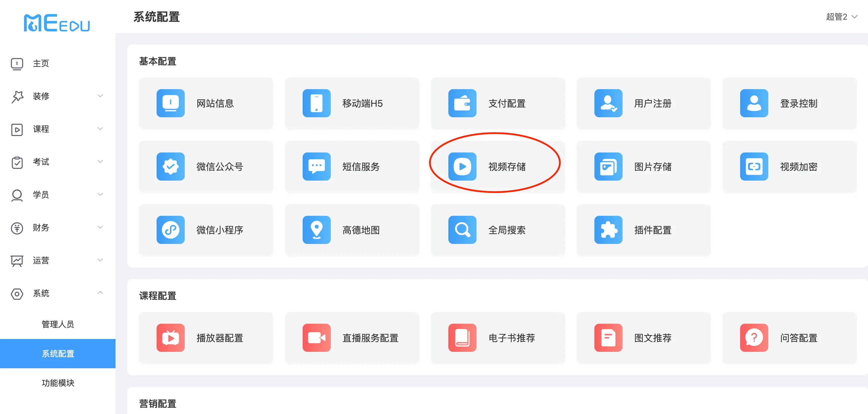868x414 pixels.
Task: Click the 微信小程序 icon
Action: click(x=170, y=230)
